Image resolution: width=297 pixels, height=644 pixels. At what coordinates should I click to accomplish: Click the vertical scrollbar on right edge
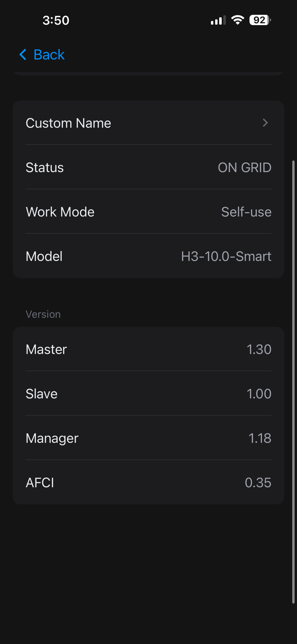click(293, 381)
